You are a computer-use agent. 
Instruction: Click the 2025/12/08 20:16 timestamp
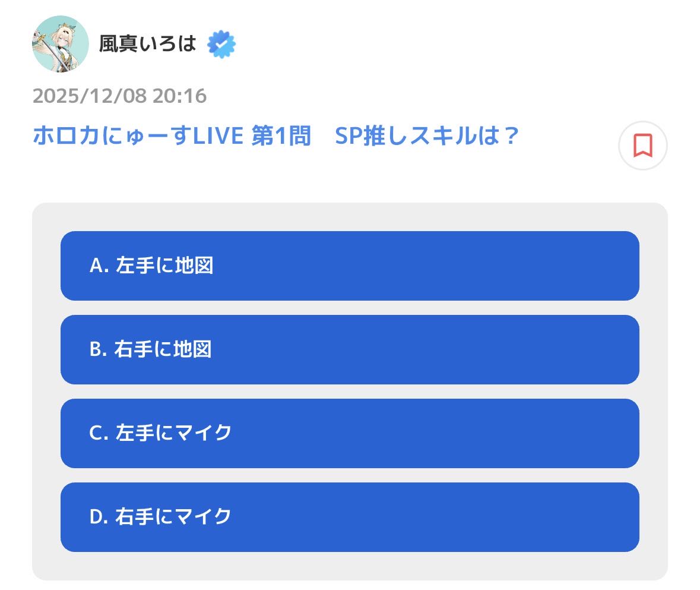[119, 96]
